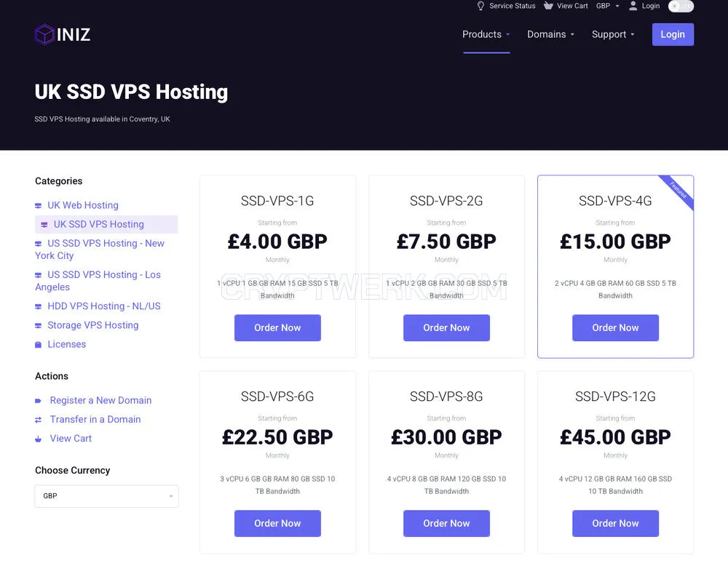Click the Transfer in a Domain arrows icon
Image resolution: width=728 pixels, height=574 pixels.
[38, 420]
